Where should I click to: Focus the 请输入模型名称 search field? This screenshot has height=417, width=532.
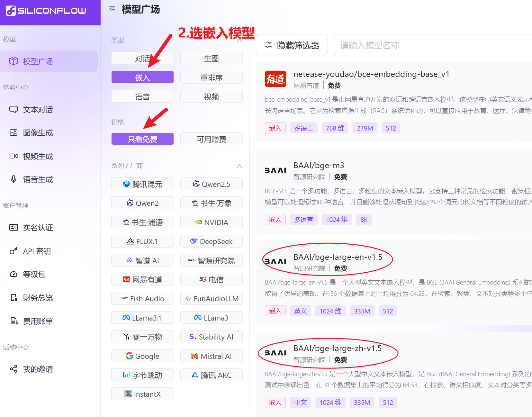[x=433, y=45]
